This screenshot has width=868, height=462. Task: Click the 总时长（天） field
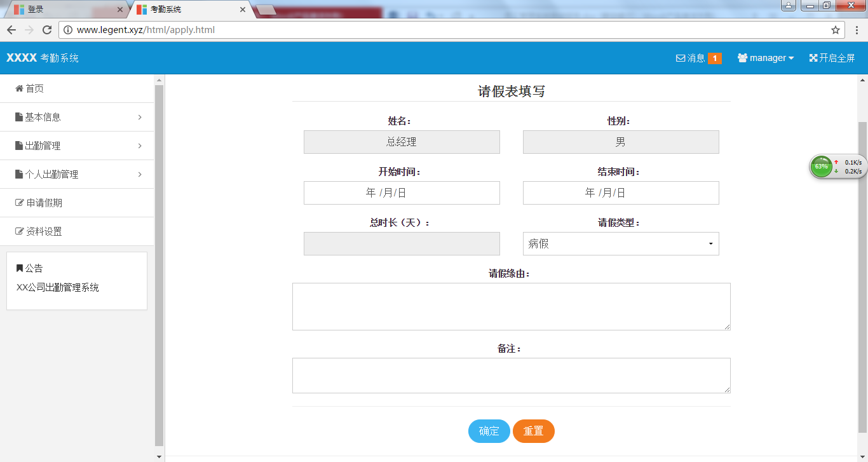(x=402, y=243)
